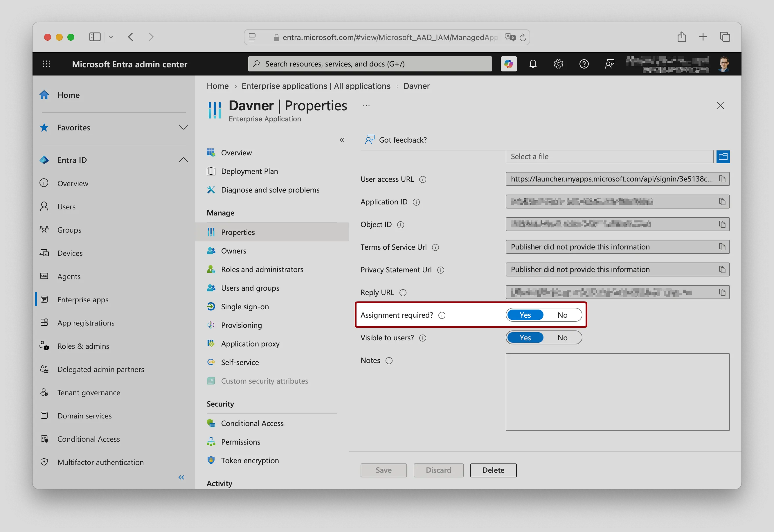Show info tooltip for Visible to users
The width and height of the screenshot is (774, 532).
coord(422,338)
